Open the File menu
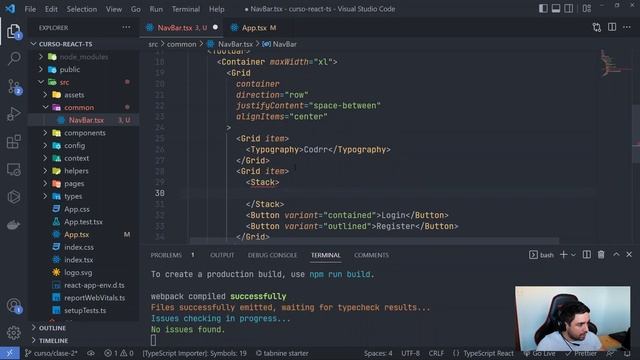Screen dimensions: 640x360 30,9
